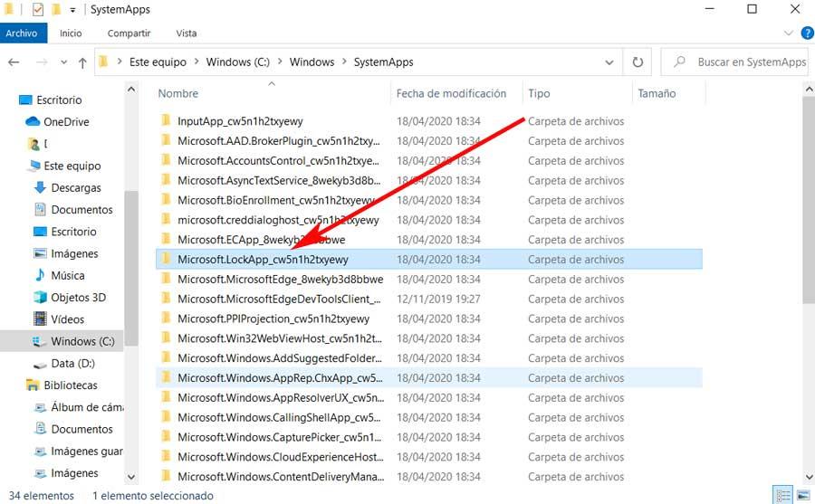Select Microsoft.AAD.BrokerPlugin folder
The image size is (815, 504).
[x=429, y=141]
